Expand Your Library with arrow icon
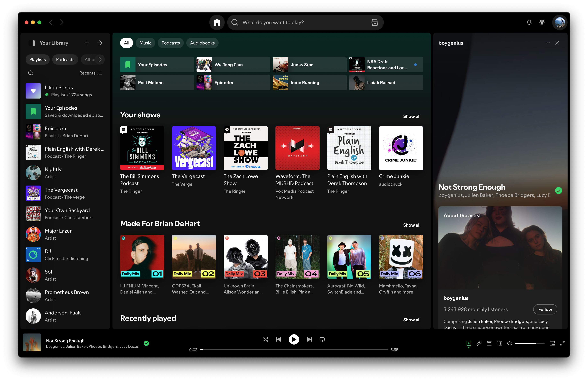 pyautogui.click(x=100, y=43)
